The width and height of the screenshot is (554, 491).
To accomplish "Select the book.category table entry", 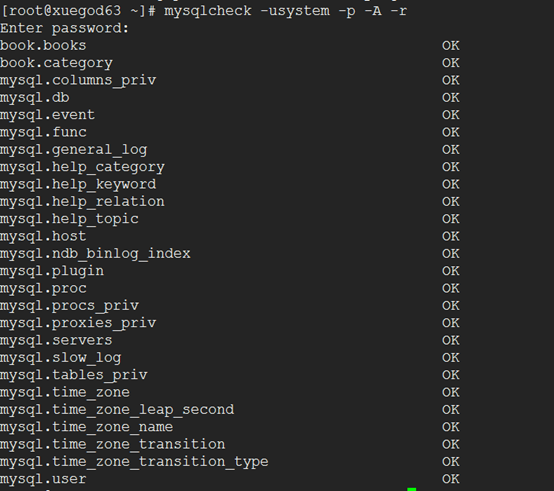I will [56, 63].
